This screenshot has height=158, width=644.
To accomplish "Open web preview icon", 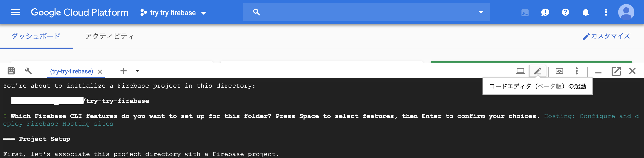I will pos(559,71).
